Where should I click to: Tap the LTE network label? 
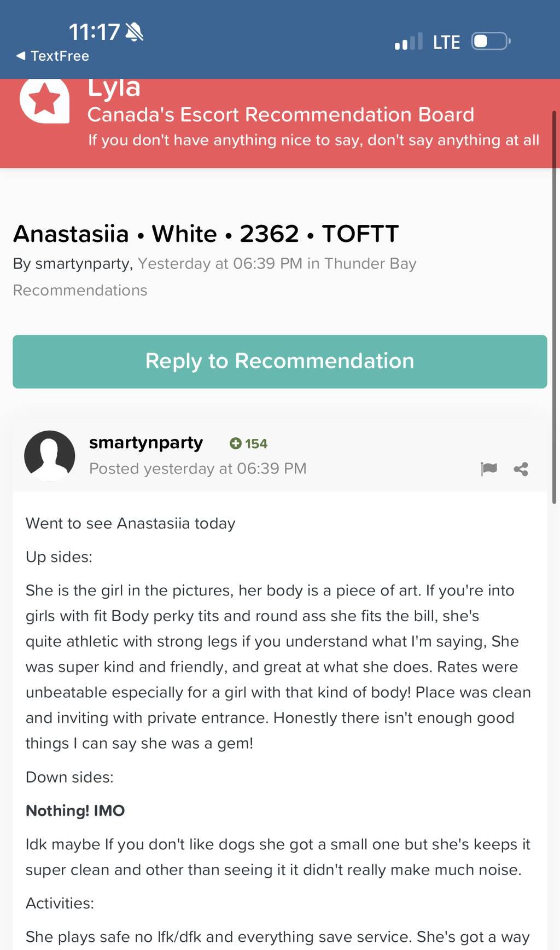click(x=446, y=42)
